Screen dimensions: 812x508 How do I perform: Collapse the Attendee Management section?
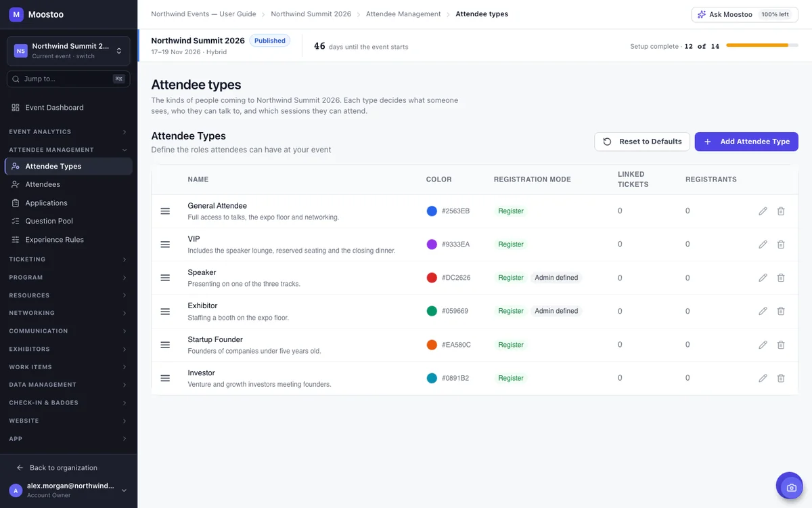click(68, 150)
